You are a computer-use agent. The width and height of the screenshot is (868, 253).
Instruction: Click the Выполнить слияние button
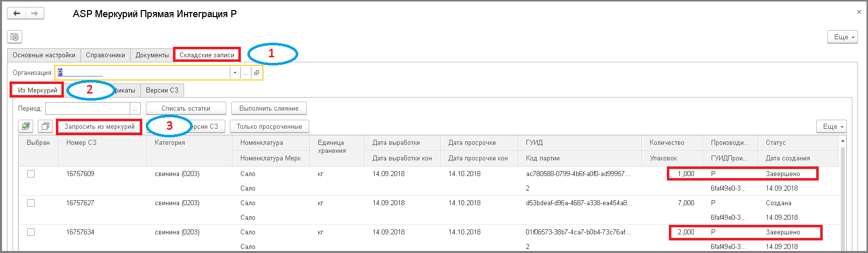(269, 109)
